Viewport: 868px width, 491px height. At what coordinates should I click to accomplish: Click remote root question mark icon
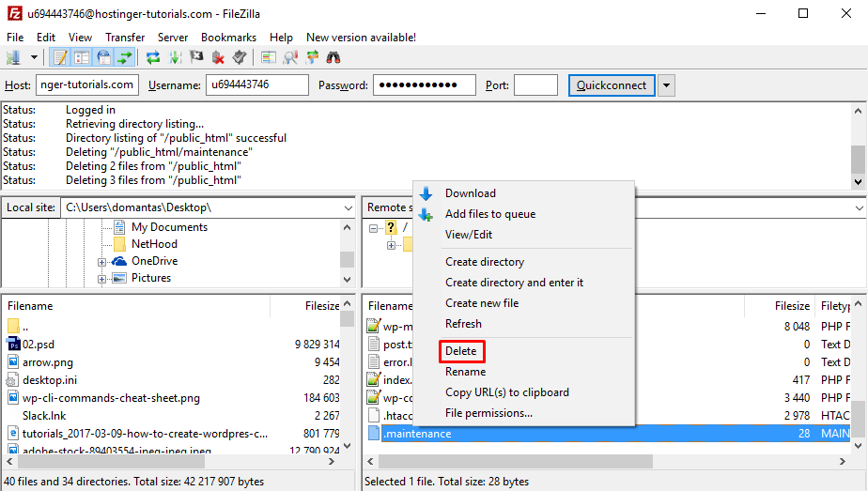[391, 226]
